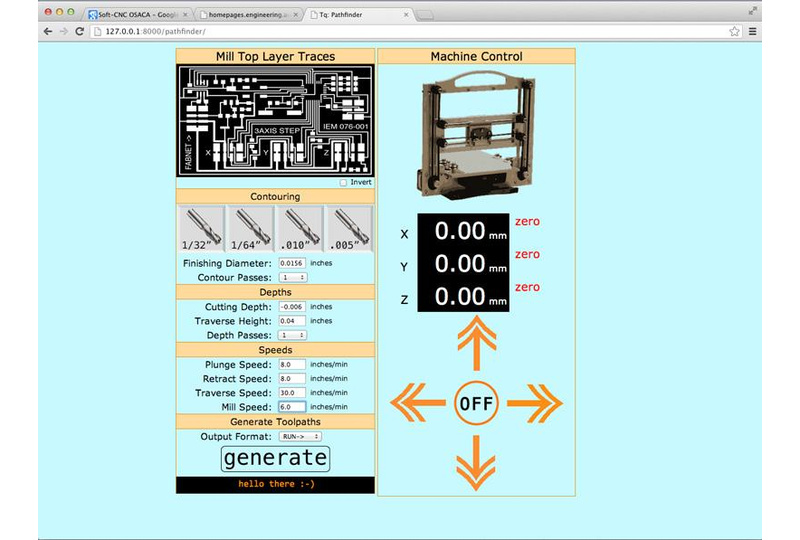Select the 1/32" end mill tool
This screenshot has height=540, width=800.
coord(202,229)
